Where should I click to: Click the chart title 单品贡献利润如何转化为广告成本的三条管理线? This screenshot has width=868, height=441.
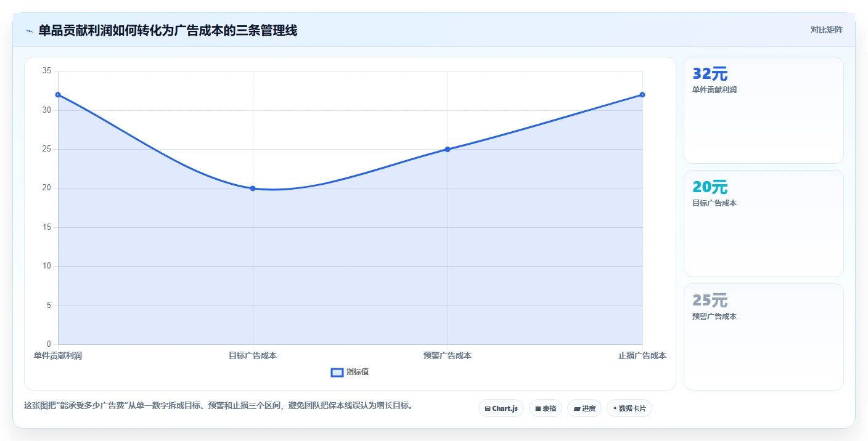(x=168, y=31)
